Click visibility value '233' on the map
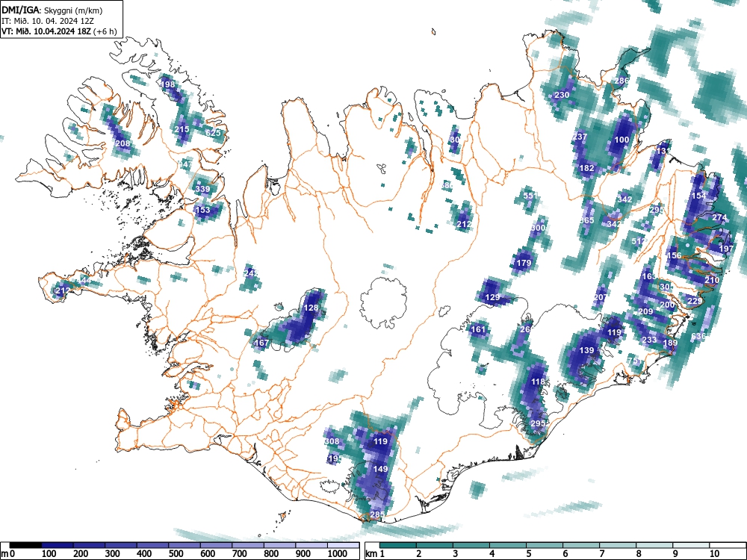747x560 pixels. click(x=649, y=340)
